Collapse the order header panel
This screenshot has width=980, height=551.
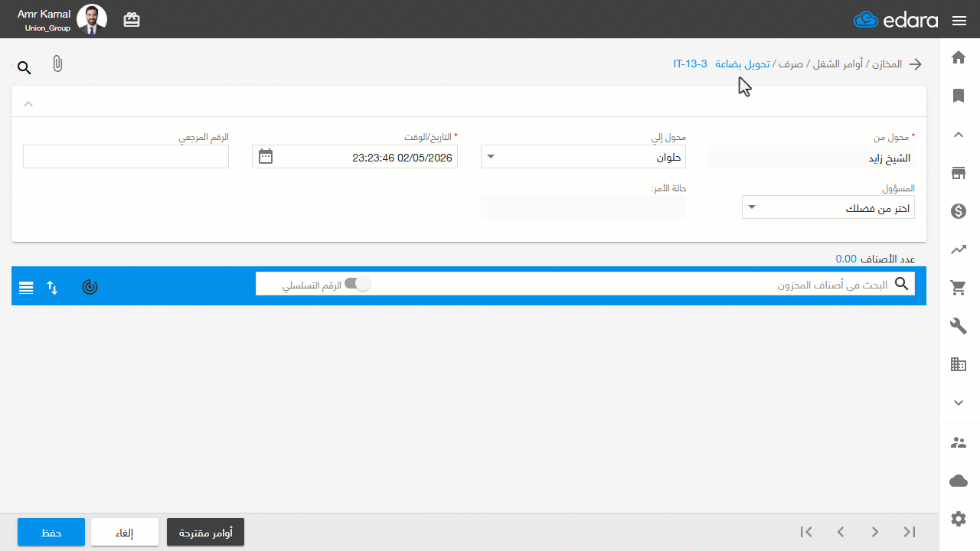(x=28, y=103)
